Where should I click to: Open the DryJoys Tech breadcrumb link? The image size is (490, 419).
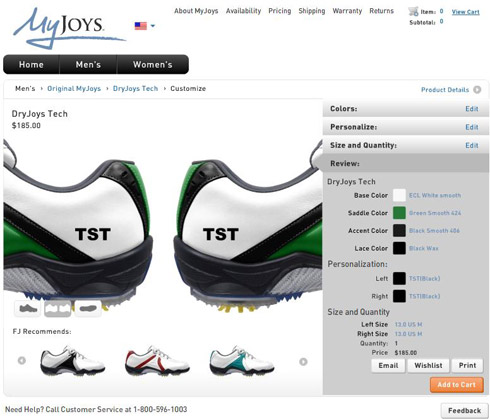[x=135, y=88]
